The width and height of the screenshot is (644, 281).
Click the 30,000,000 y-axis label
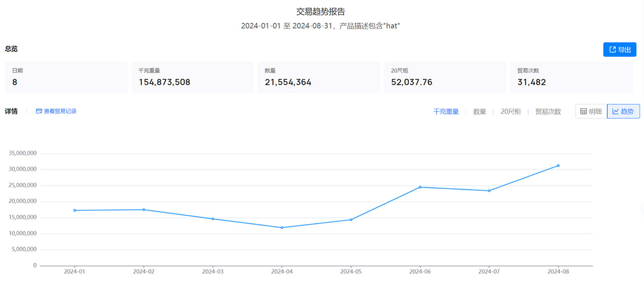[x=23, y=169]
